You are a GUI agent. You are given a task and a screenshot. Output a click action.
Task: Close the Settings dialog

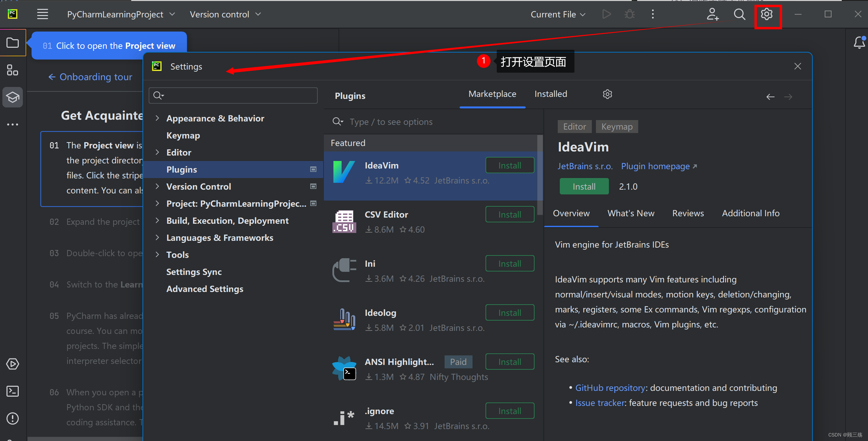tap(797, 66)
